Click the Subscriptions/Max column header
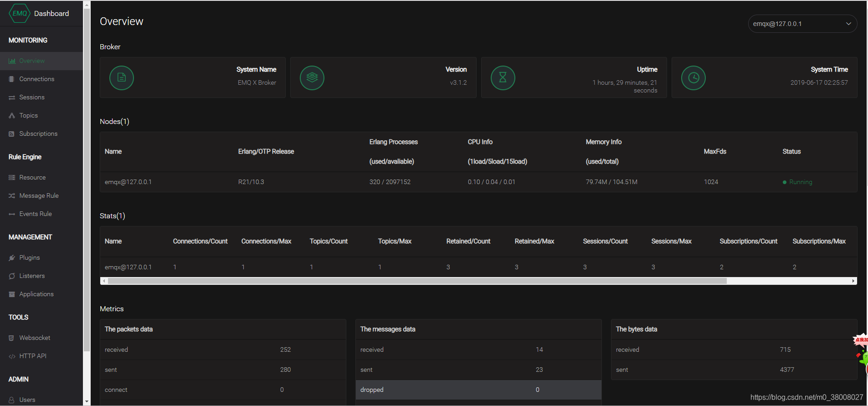Image resolution: width=868 pixels, height=406 pixels. pyautogui.click(x=819, y=242)
